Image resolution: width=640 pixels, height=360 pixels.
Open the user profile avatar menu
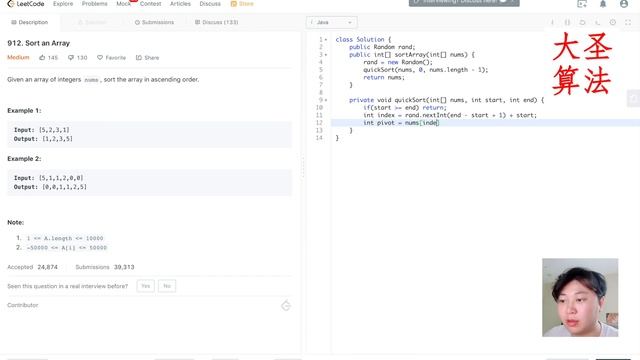pos(624,4)
